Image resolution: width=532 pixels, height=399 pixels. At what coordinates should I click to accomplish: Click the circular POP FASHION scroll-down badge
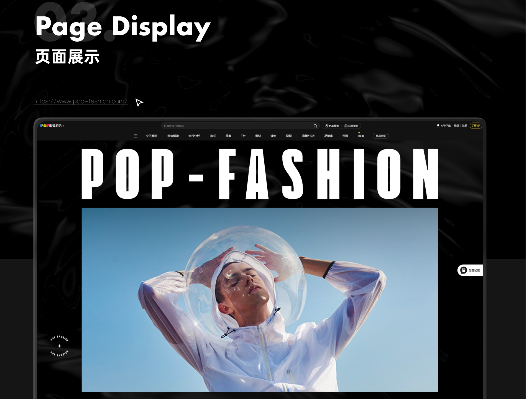point(59,347)
